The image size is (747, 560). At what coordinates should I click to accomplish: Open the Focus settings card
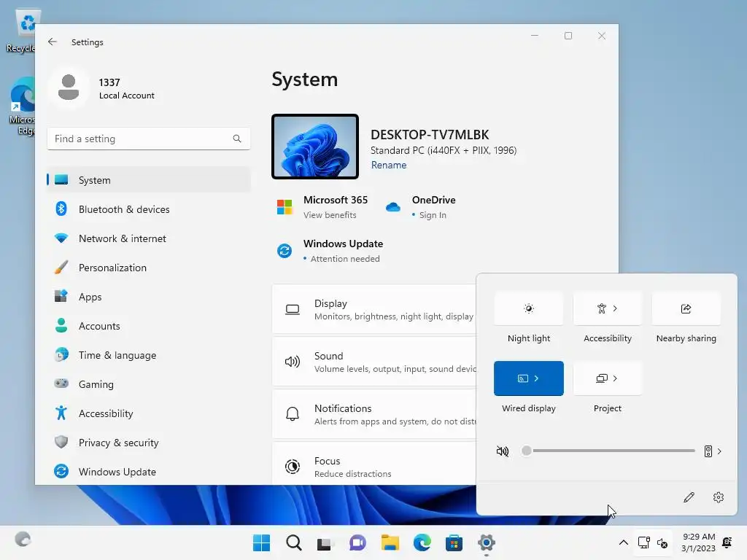pyautogui.click(x=374, y=464)
